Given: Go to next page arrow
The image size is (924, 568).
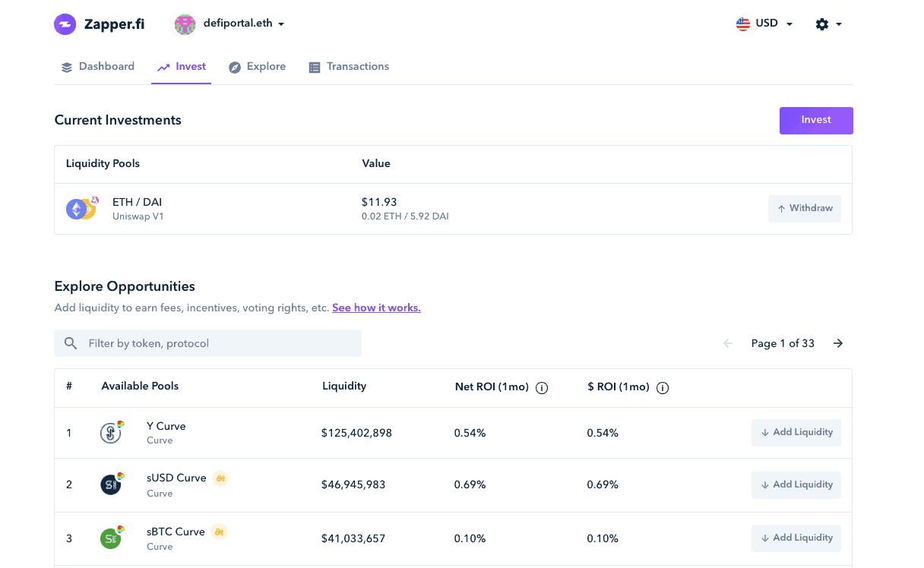Looking at the screenshot, I should (x=838, y=343).
